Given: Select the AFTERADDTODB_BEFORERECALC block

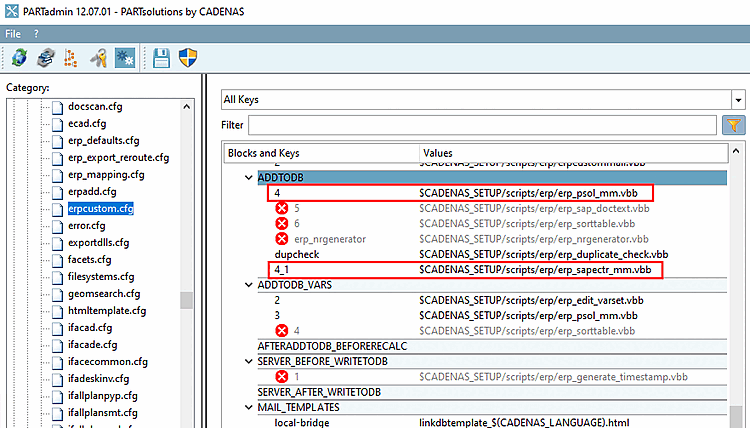Looking at the screenshot, I should click(492, 346).
